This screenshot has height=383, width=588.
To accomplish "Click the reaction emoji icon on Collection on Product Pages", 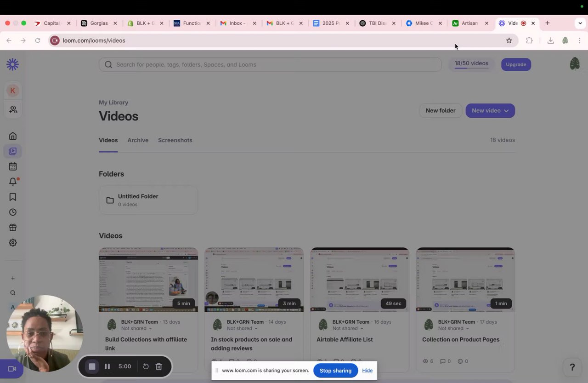I will pyautogui.click(x=460, y=361).
